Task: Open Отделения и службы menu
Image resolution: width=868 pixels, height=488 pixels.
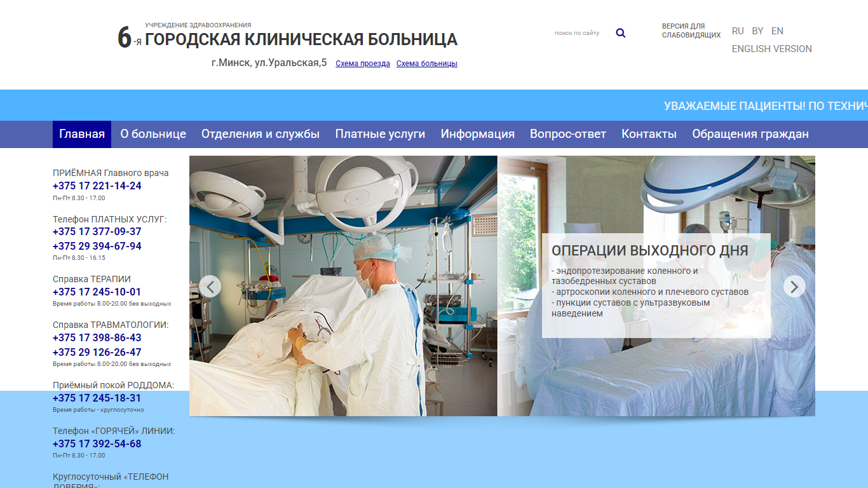Action: coord(261,134)
